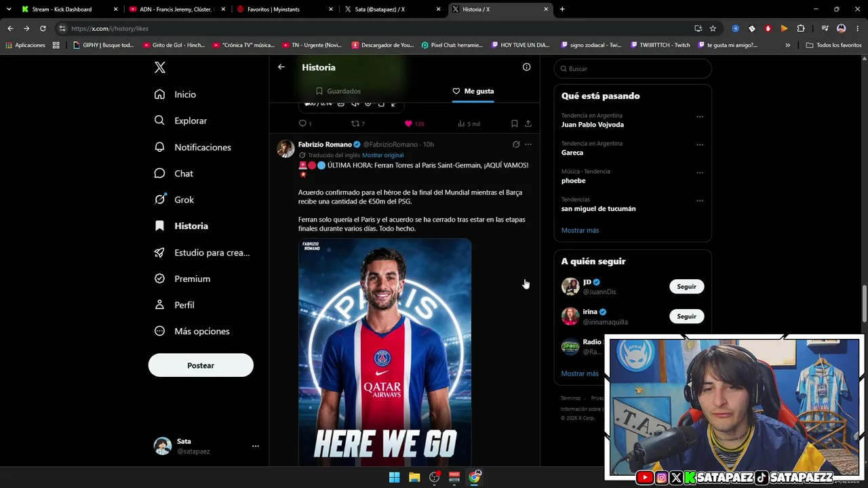Viewport: 868px width, 488px height.
Task: Open the Juan Pablo Vojvoda trend
Action: click(592, 125)
